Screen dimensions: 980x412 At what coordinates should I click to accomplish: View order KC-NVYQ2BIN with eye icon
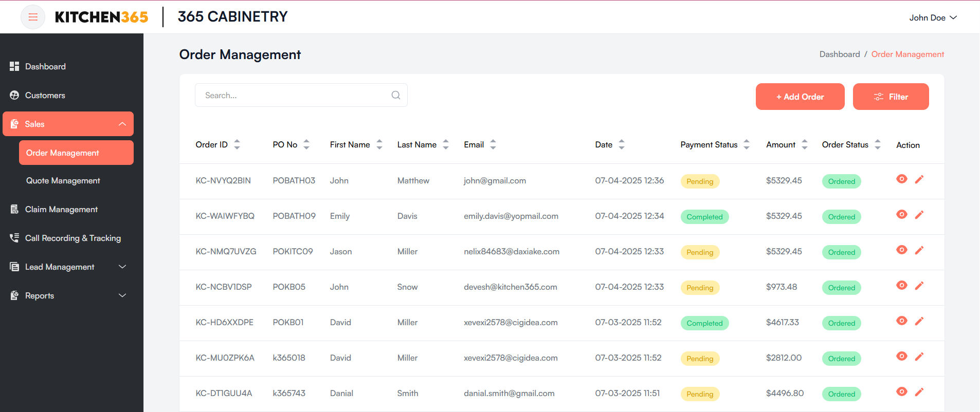[x=902, y=179]
